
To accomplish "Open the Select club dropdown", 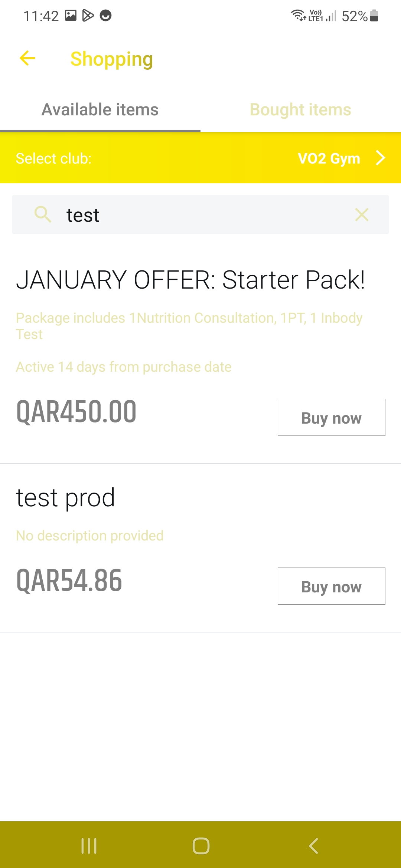I will point(54,158).
